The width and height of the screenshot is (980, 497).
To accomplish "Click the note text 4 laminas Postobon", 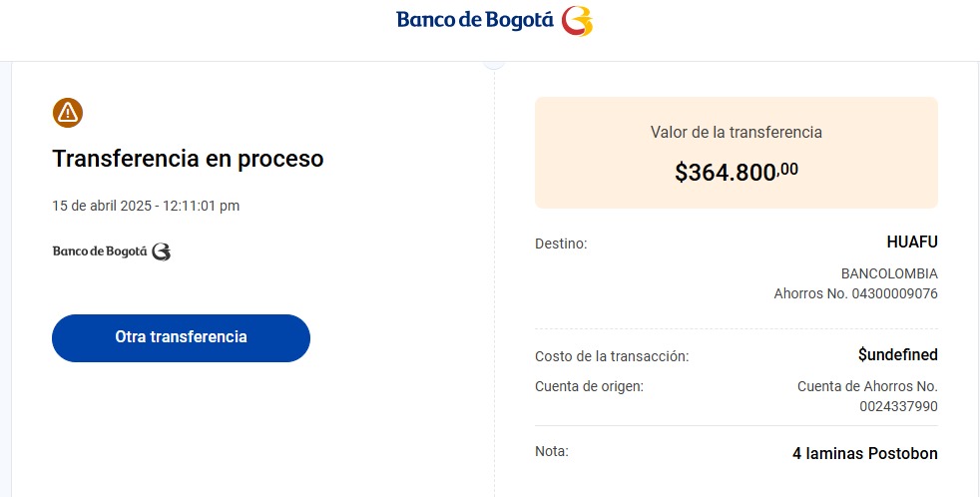I will click(865, 454).
